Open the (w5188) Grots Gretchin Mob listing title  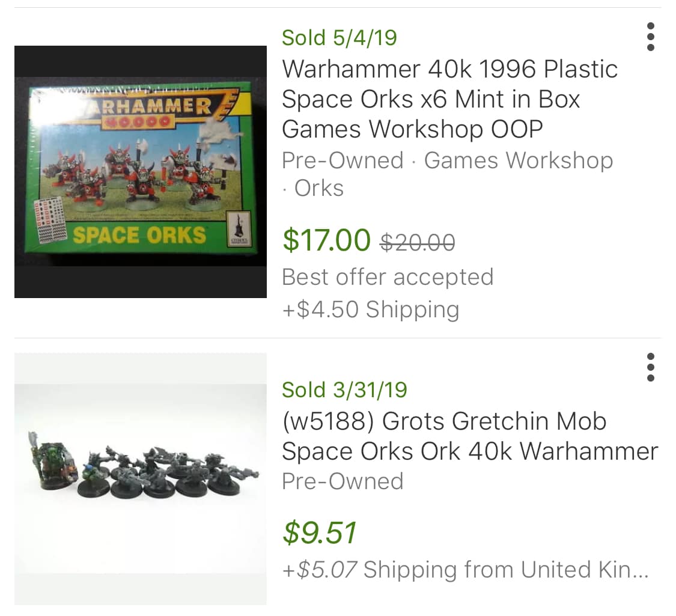click(x=469, y=436)
